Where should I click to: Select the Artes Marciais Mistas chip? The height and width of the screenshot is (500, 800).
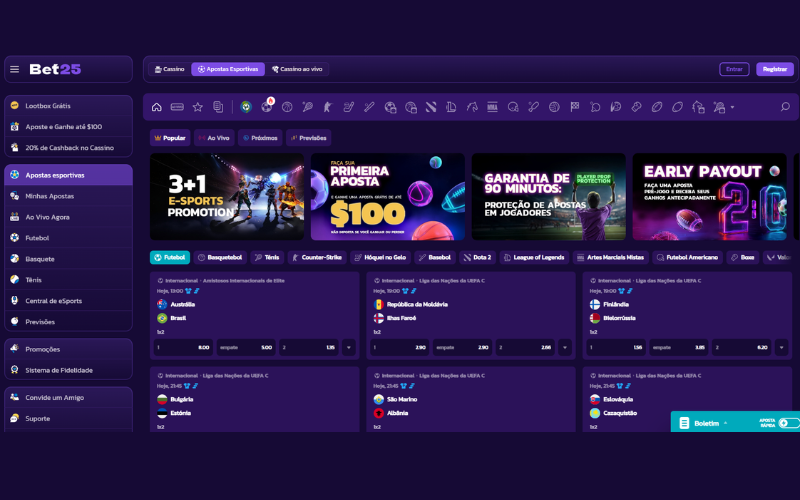pos(611,258)
